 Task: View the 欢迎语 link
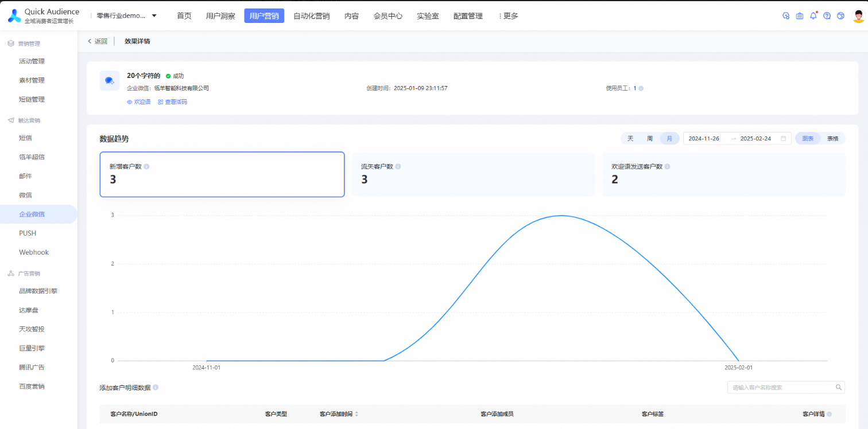pos(139,102)
